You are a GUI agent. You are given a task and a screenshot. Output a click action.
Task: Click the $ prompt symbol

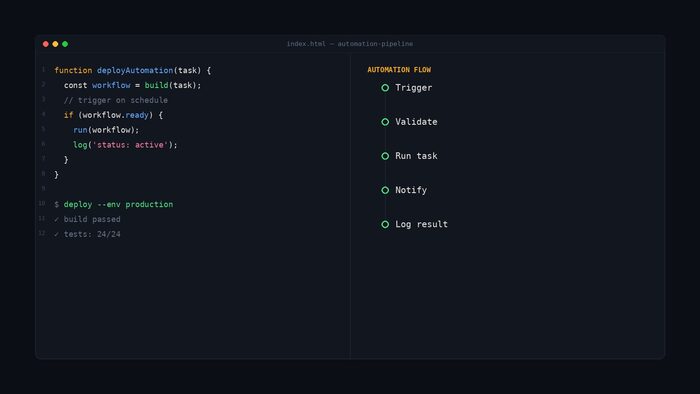coord(57,204)
